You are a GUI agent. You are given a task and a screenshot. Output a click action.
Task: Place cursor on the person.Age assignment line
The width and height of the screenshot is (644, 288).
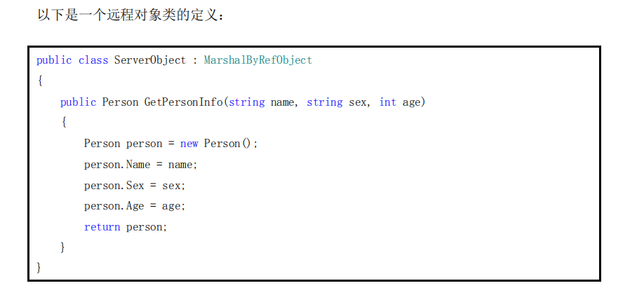pos(135,206)
